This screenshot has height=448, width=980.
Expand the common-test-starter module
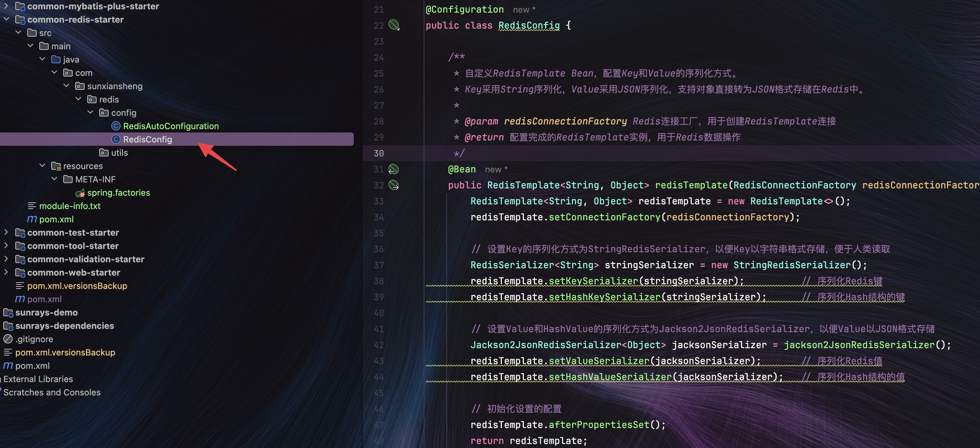coord(6,232)
